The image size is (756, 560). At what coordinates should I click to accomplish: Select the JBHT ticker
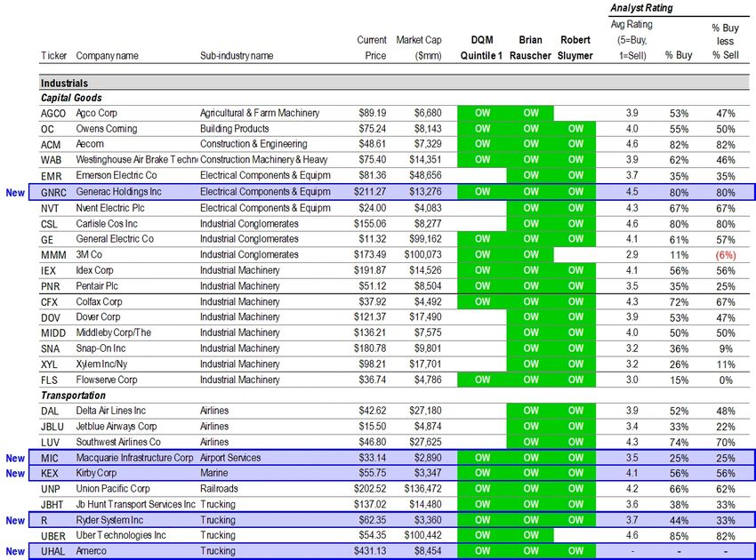point(52,505)
